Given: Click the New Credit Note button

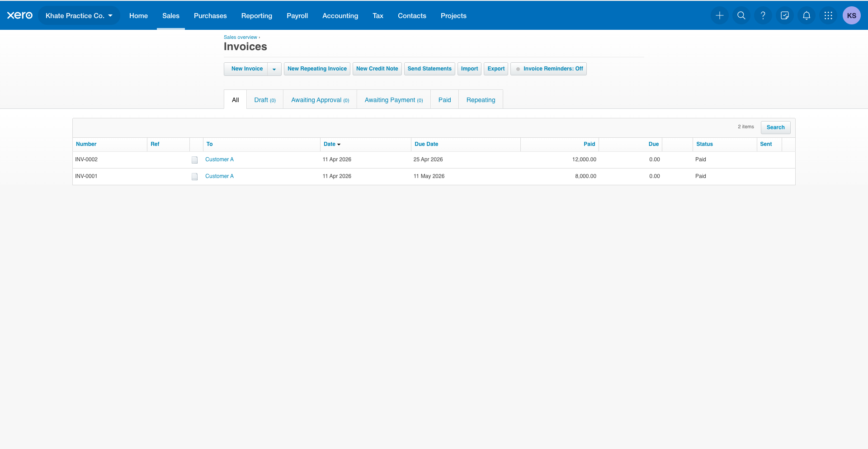Looking at the screenshot, I should (377, 69).
